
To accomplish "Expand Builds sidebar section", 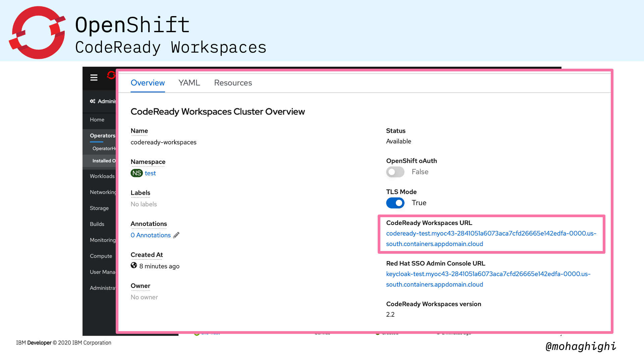I will click(x=97, y=224).
